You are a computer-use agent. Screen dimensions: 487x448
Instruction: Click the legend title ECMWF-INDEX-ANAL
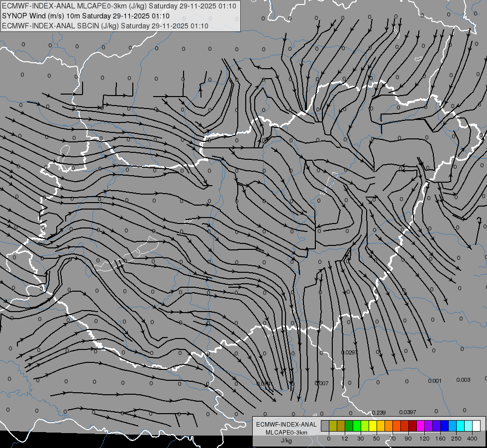(287, 425)
